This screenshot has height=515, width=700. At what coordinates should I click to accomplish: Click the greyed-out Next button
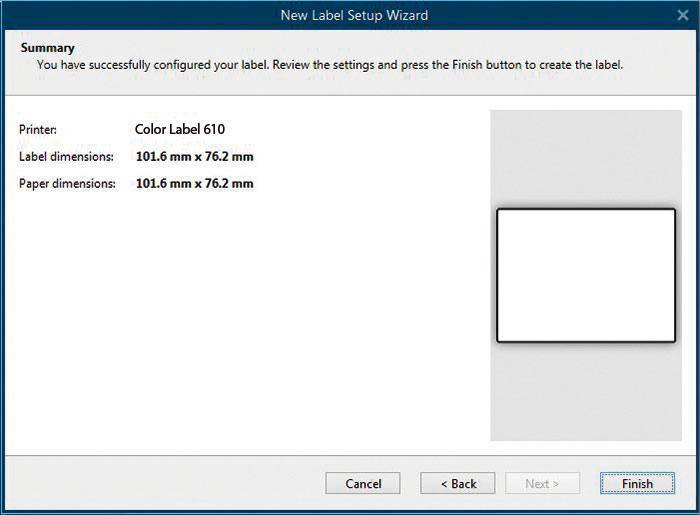pos(542,483)
